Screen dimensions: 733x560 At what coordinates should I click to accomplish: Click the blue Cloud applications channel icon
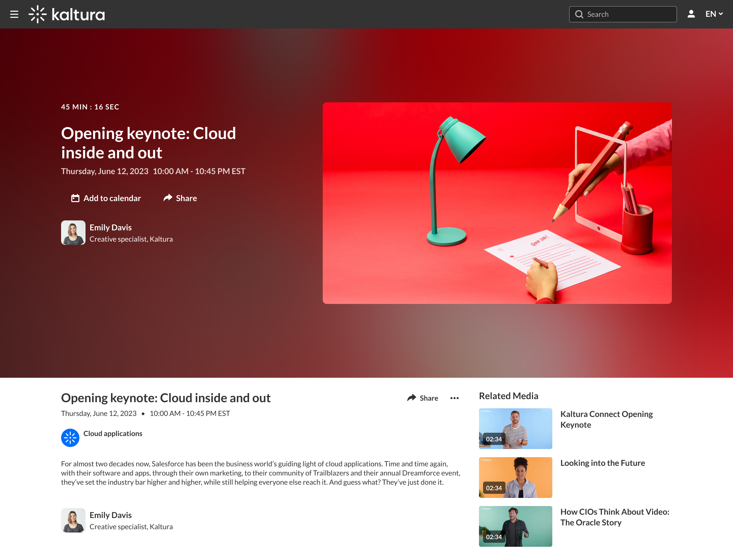point(70,438)
